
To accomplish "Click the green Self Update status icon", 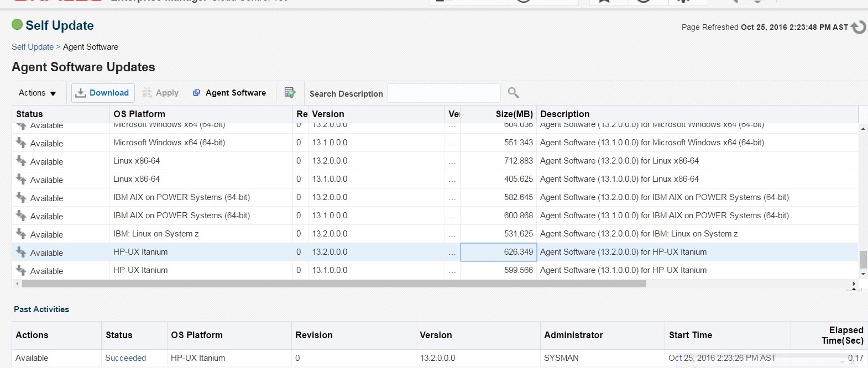I will [x=17, y=25].
